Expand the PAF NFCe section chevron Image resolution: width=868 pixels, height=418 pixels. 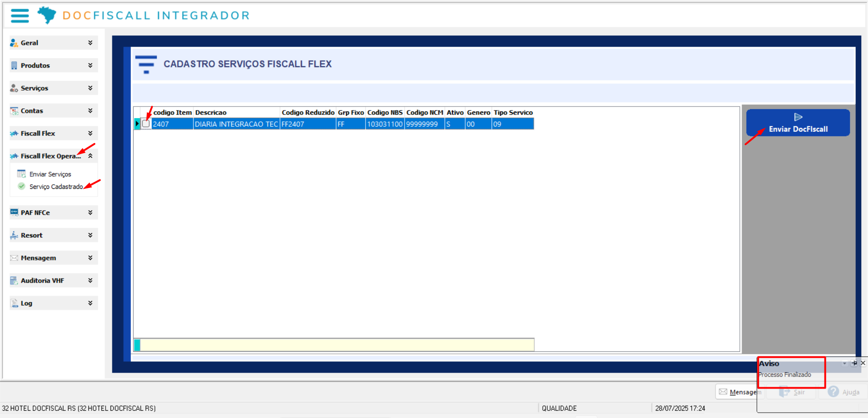(90, 212)
